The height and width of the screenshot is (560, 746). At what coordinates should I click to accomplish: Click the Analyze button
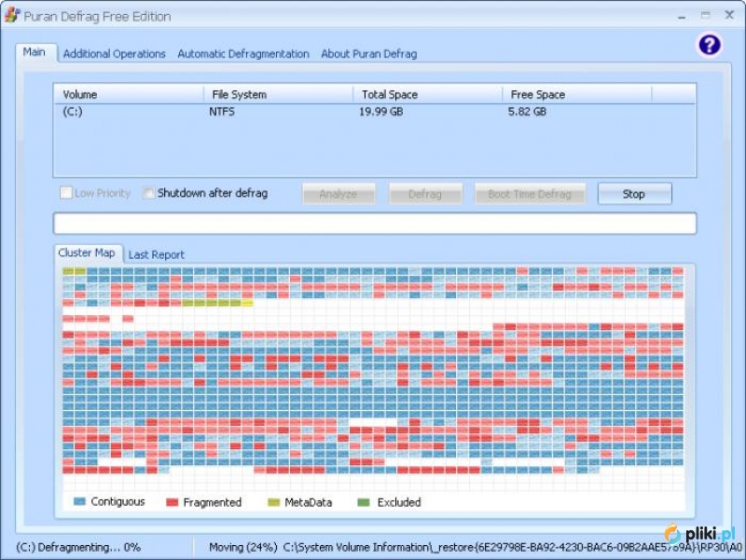click(338, 194)
